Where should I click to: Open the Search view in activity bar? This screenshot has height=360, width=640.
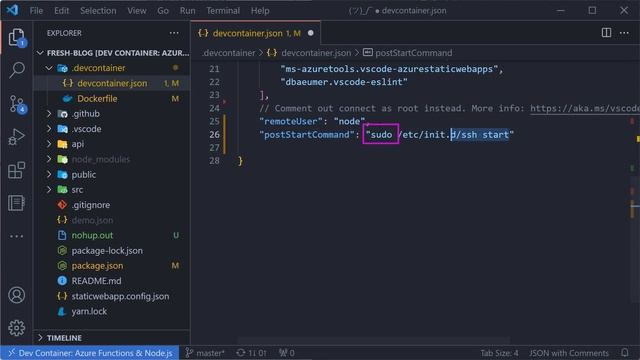point(16,70)
